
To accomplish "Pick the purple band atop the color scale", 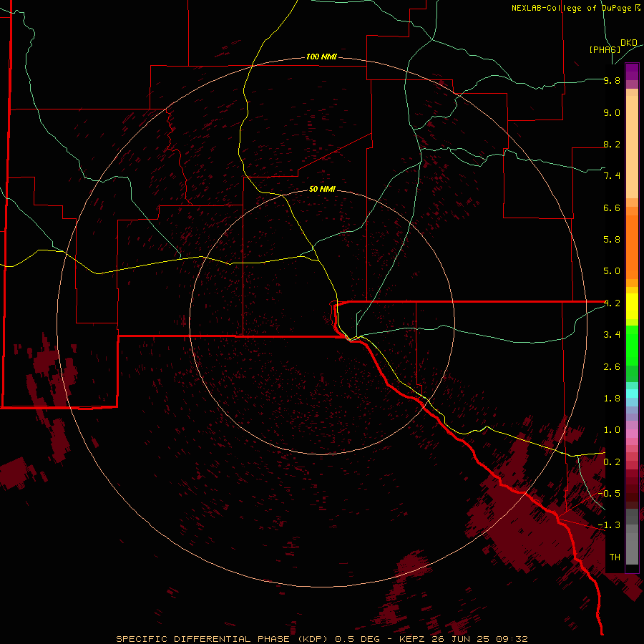I will click(x=632, y=72).
